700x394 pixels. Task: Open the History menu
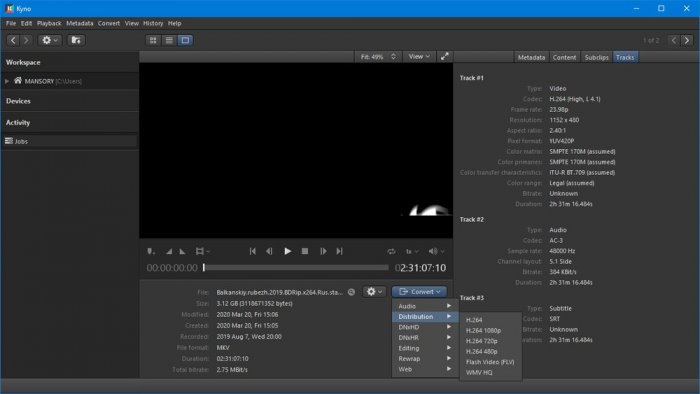(x=153, y=23)
